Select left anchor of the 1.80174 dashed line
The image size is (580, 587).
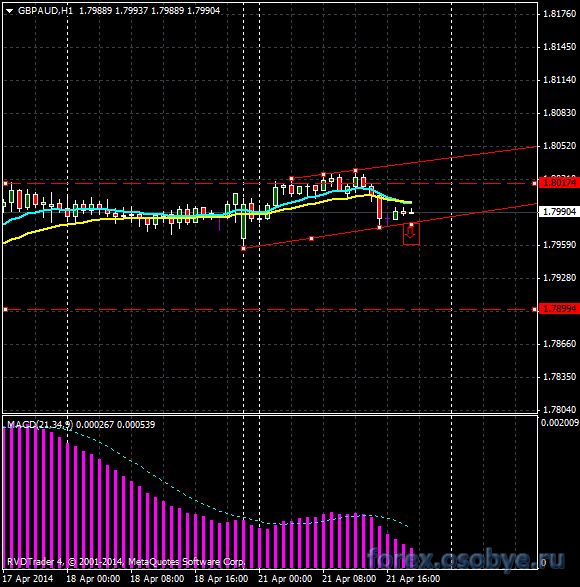click(x=5, y=183)
